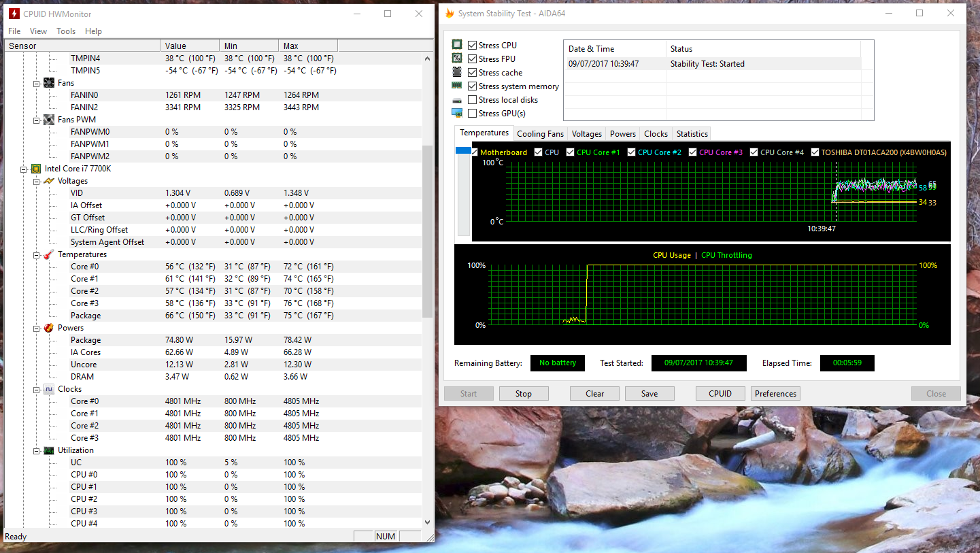Enable Stress local disks
980x553 pixels.
(473, 100)
